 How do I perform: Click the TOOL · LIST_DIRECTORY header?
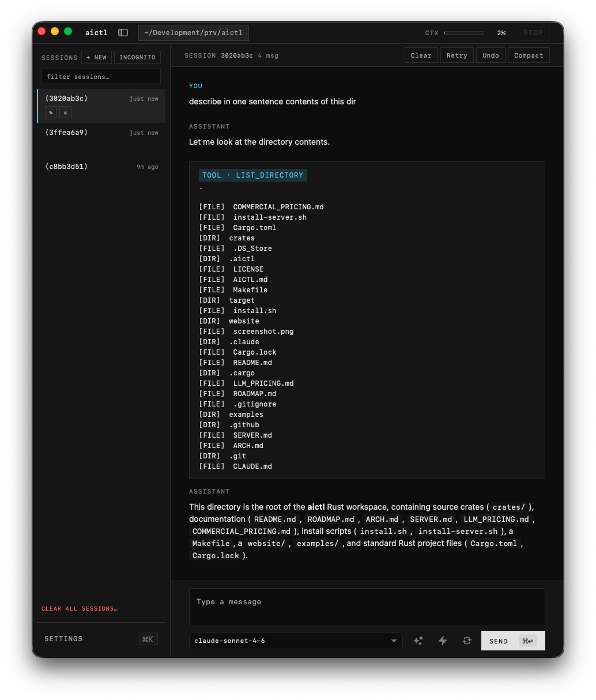[252, 175]
